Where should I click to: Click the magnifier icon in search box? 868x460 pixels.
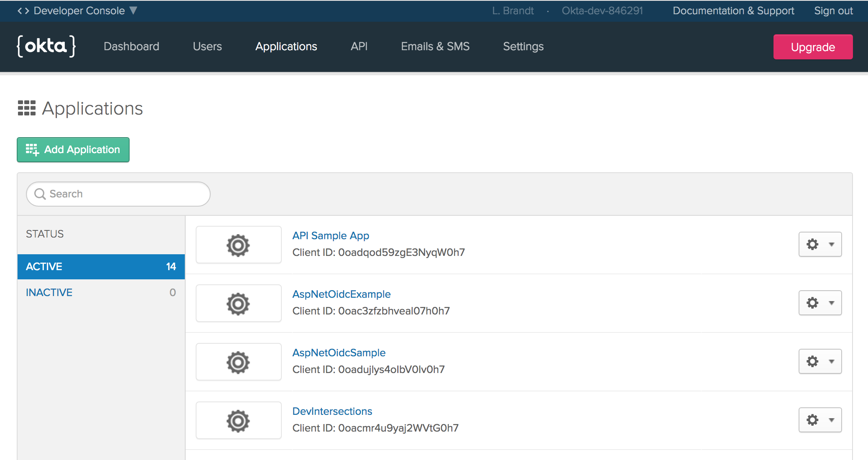pos(40,194)
